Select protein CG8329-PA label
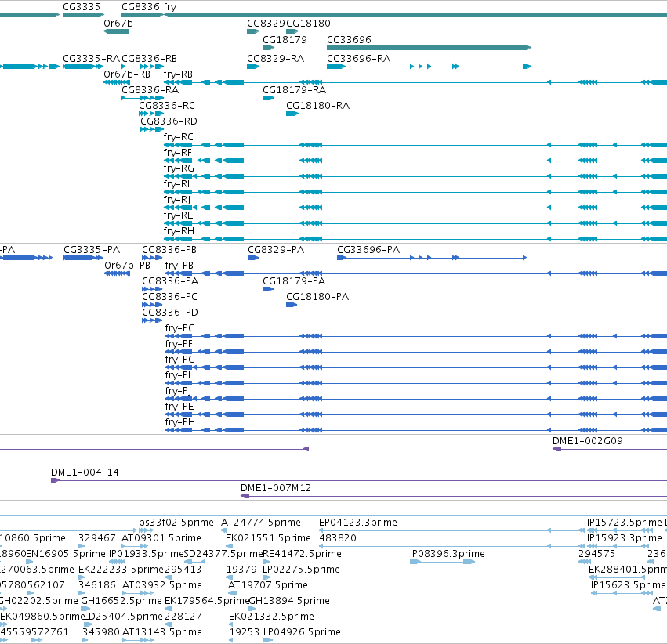 276,249
